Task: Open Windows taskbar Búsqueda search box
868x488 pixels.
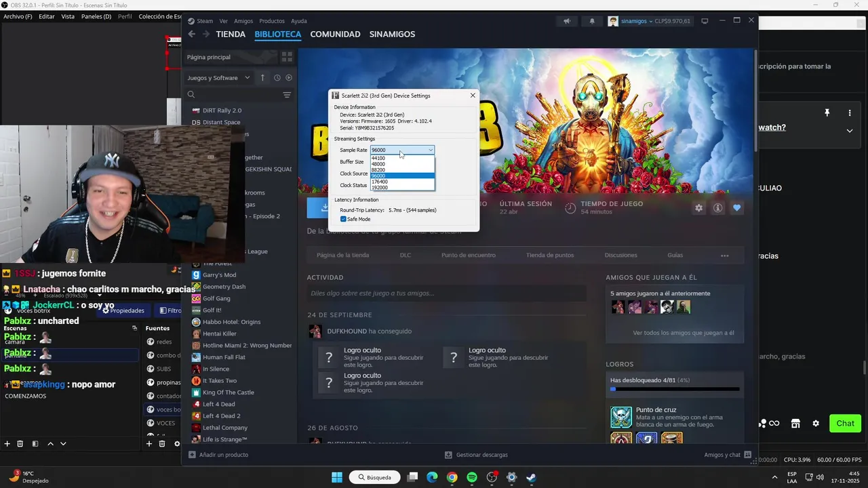Action: coord(374,477)
